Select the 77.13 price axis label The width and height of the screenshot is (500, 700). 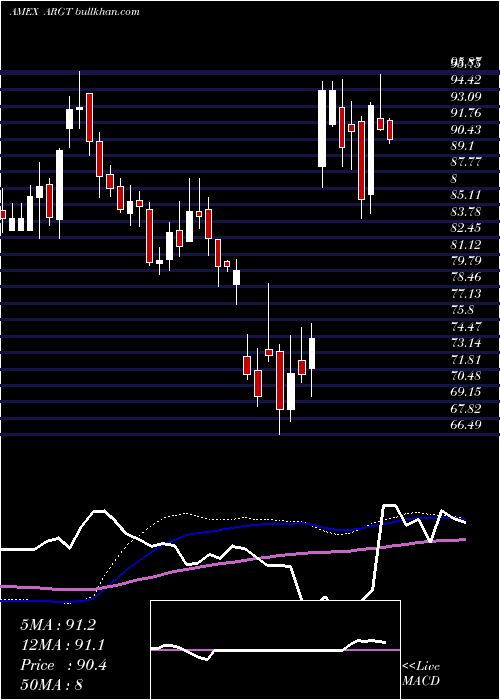point(466,294)
